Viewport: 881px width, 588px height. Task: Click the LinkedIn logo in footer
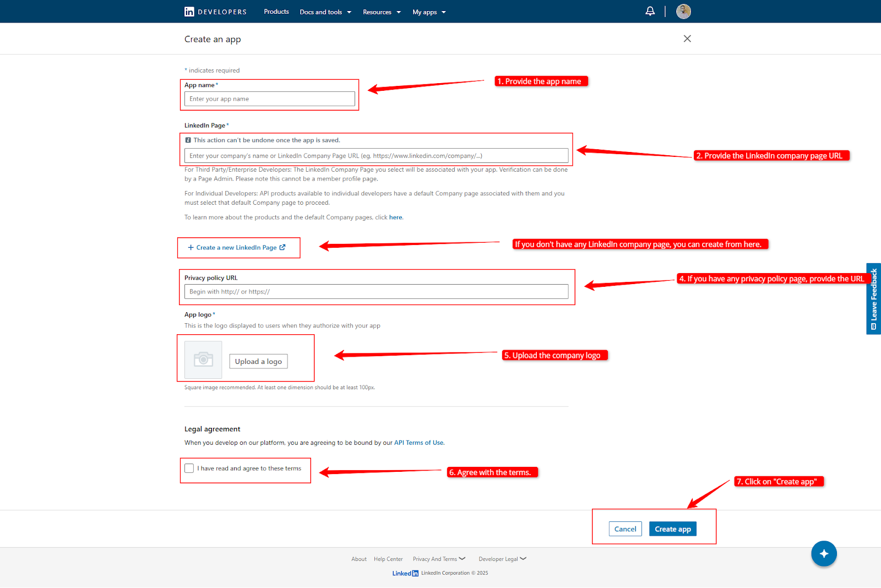click(x=405, y=573)
